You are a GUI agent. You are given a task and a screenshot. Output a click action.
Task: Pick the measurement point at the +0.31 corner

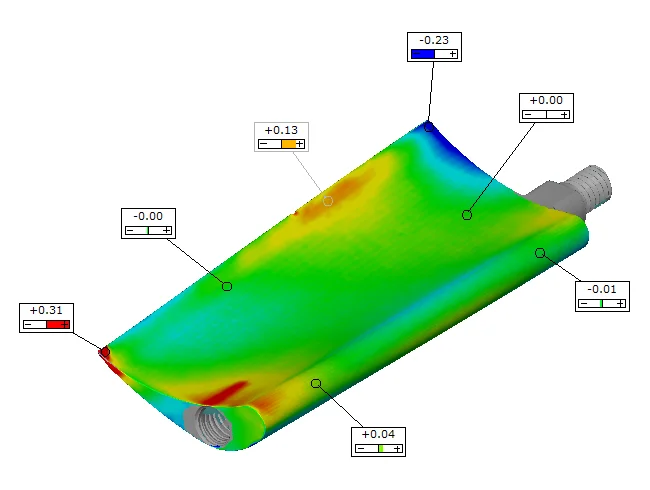click(x=103, y=351)
